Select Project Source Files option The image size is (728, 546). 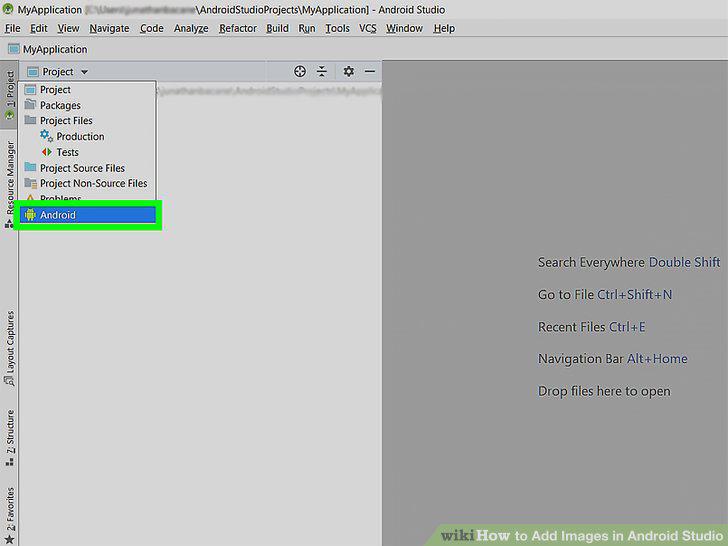pos(87,168)
